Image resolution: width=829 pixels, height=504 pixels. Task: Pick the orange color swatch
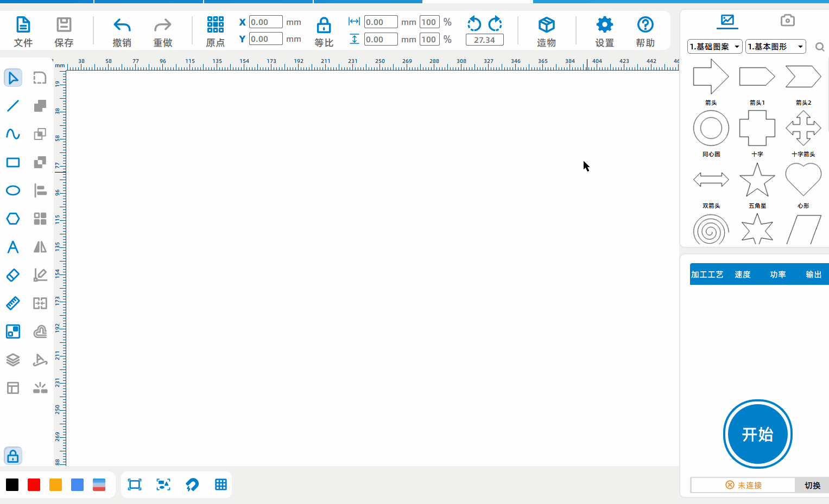[55, 484]
